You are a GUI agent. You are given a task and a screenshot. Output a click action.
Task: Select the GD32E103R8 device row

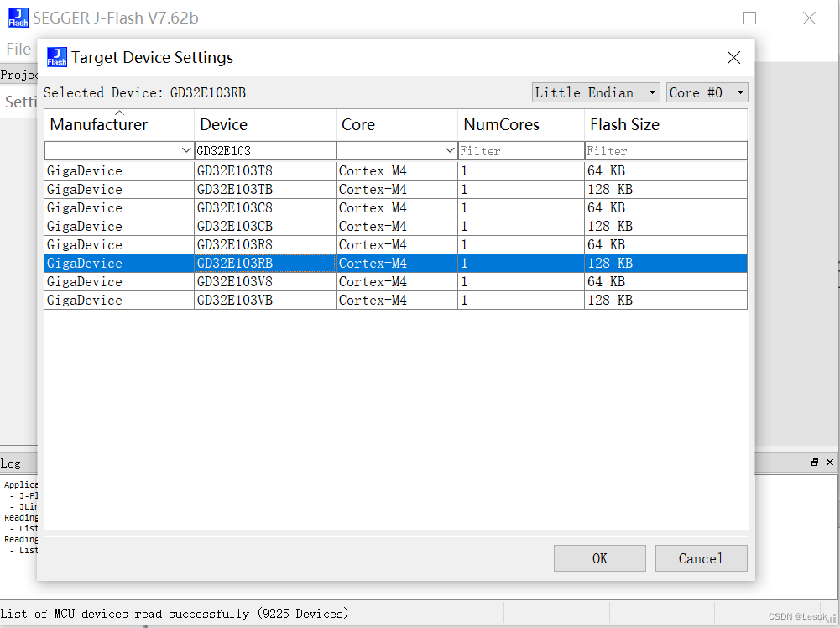tap(396, 245)
